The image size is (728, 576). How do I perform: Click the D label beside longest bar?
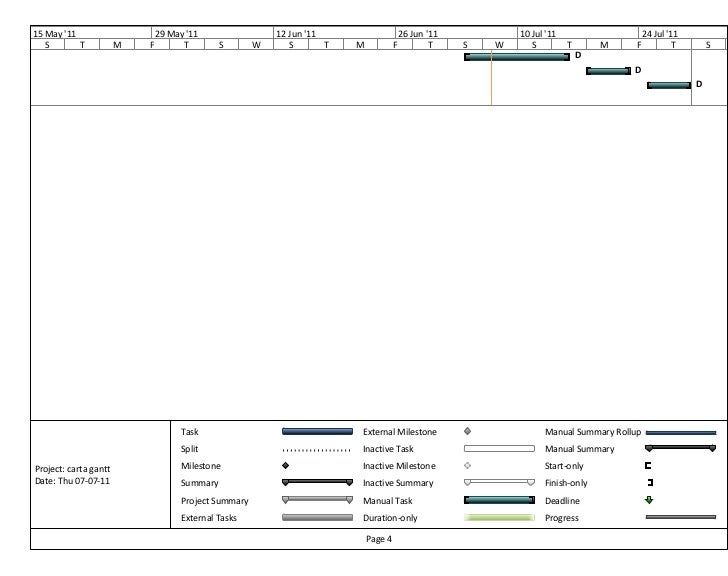578,55
